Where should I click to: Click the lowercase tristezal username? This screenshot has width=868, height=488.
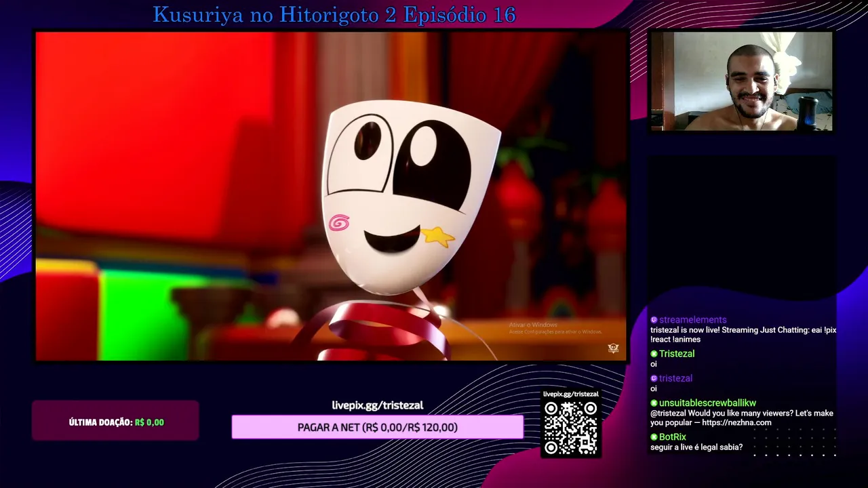pyautogui.click(x=675, y=378)
